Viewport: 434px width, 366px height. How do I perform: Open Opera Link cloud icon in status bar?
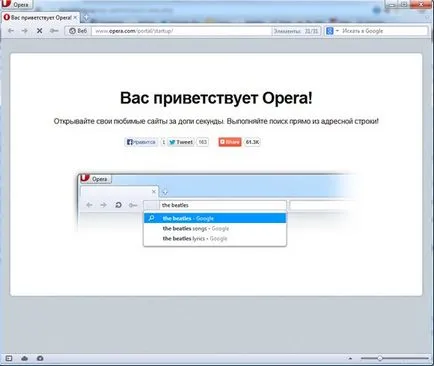pos(25,358)
